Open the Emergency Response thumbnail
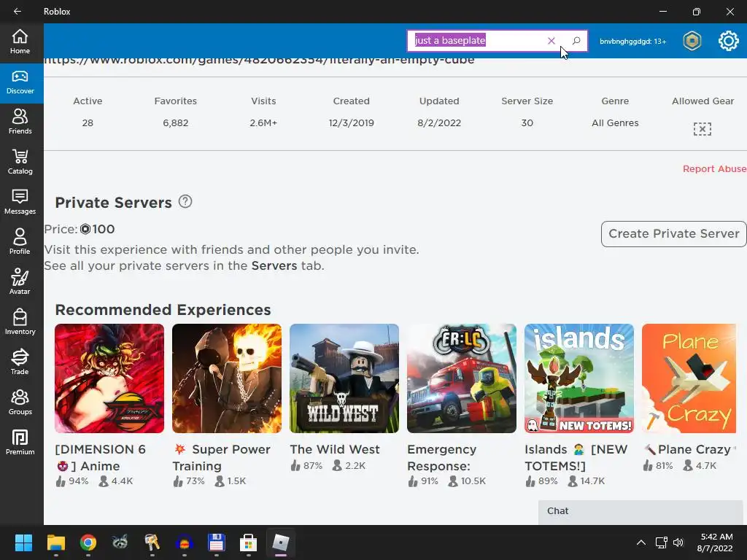The height and width of the screenshot is (560, 747). (462, 378)
